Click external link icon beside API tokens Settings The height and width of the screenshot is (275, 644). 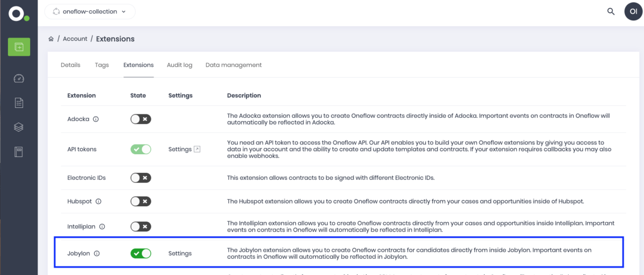(197, 149)
